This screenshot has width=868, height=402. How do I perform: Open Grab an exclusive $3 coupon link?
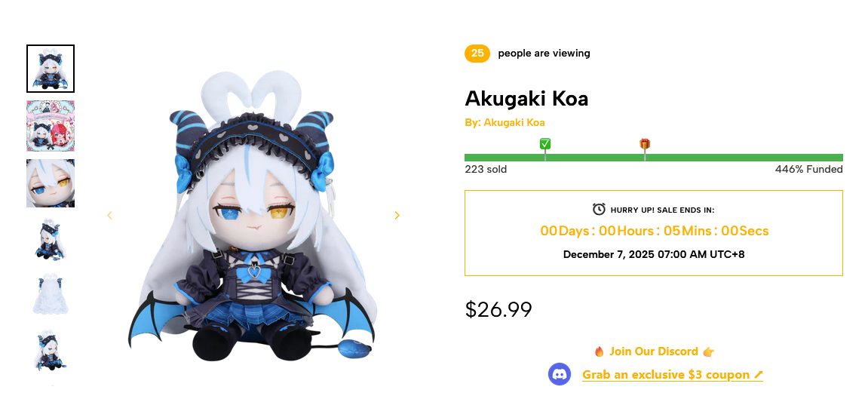point(673,375)
